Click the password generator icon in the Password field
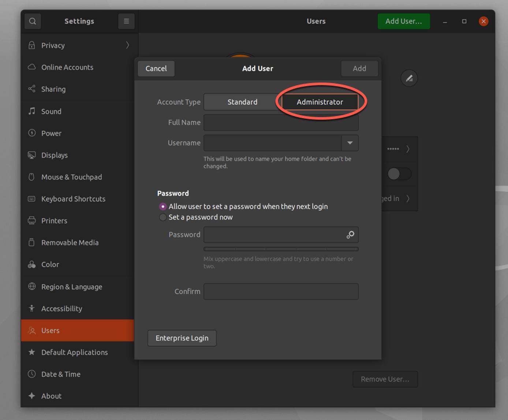Viewport: 508px width, 420px height. 350,235
